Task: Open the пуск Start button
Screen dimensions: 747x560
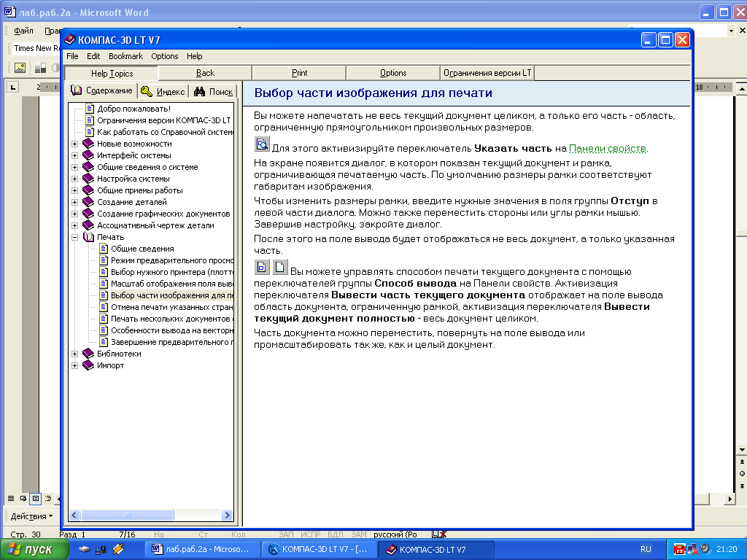Action: tap(34, 550)
